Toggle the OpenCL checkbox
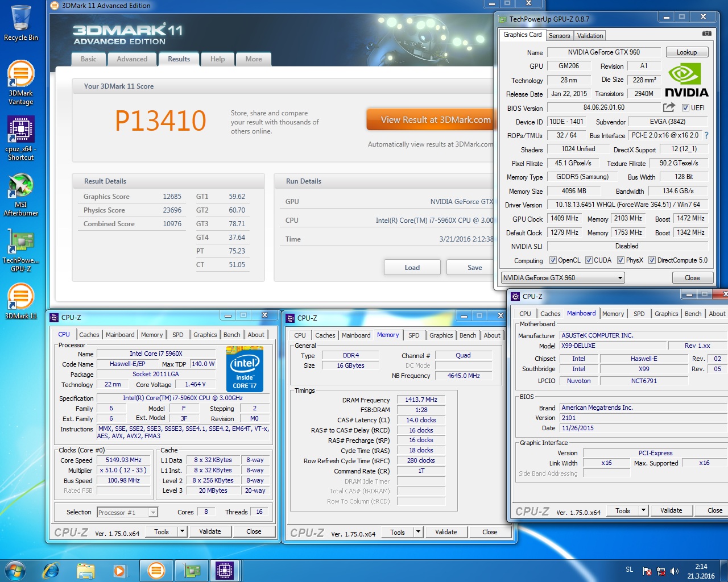This screenshot has height=582, width=728. click(x=553, y=260)
